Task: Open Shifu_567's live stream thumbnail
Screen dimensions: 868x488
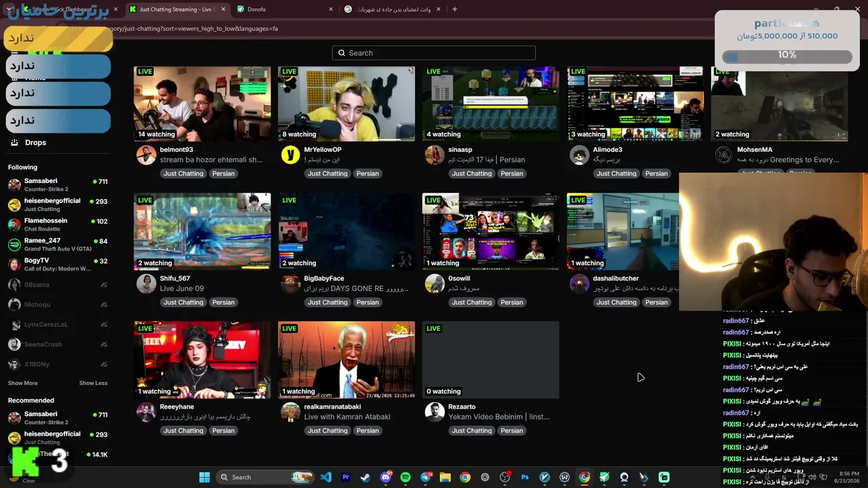Action: point(202,232)
